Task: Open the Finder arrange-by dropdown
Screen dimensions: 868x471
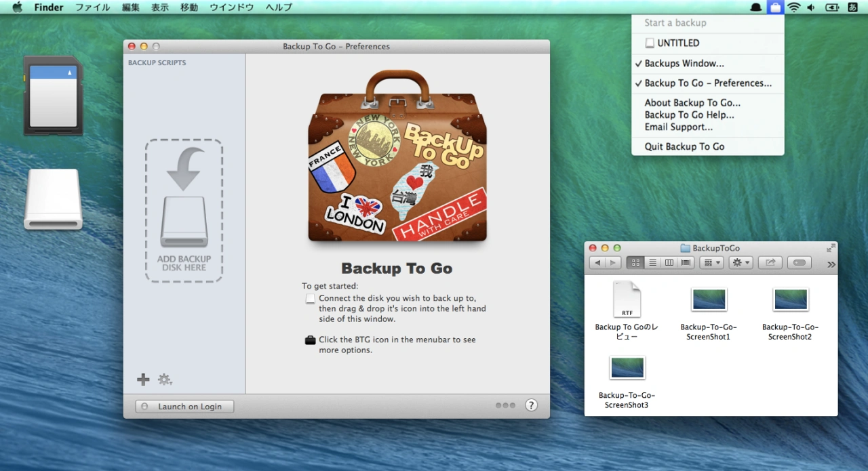Action: (x=711, y=263)
